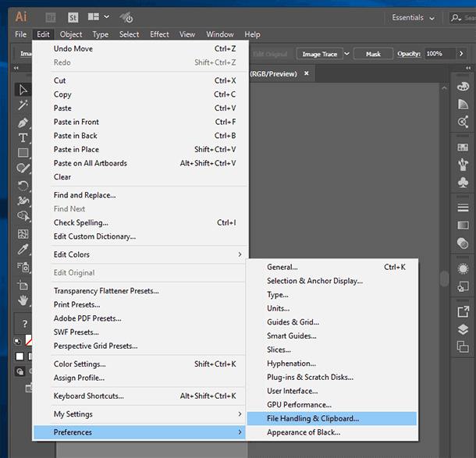
Task: Choose File Handling & Clipboard preferences
Action: pyautogui.click(x=332, y=418)
